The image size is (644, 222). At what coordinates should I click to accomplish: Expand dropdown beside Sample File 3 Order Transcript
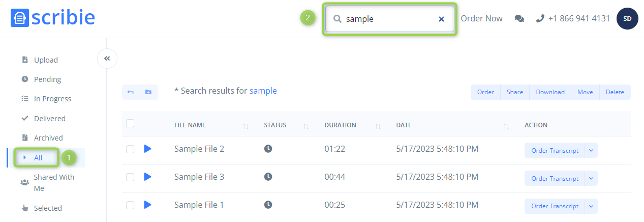(591, 179)
